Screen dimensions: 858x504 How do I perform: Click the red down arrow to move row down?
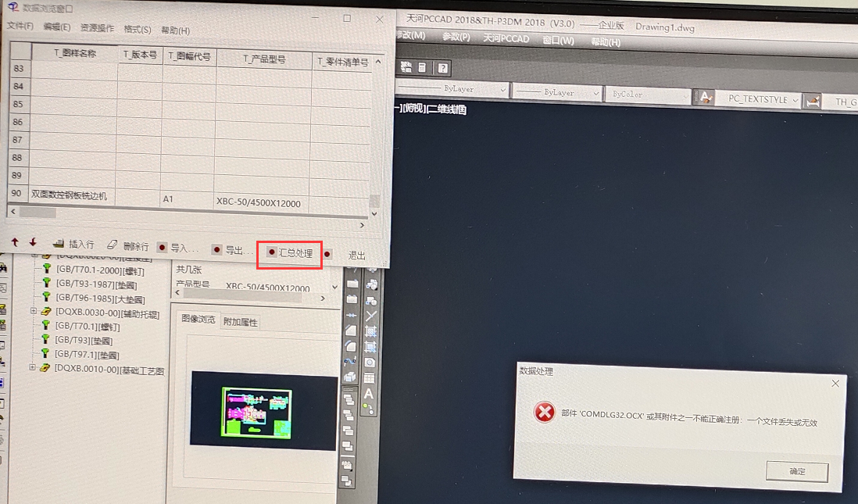coord(33,243)
